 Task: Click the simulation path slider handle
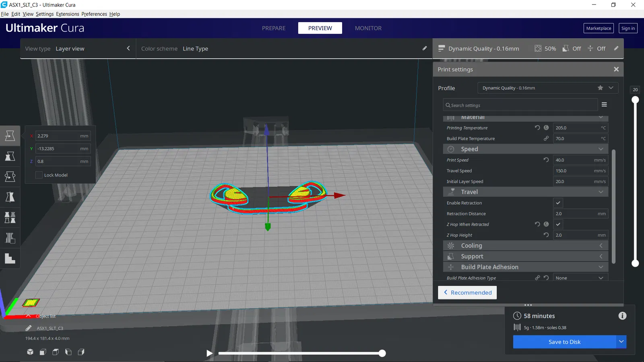[x=382, y=353]
